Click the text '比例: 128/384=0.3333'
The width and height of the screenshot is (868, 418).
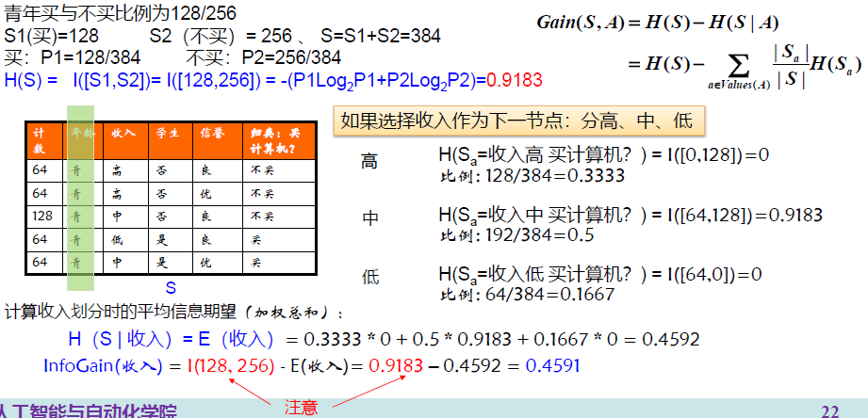(532, 176)
